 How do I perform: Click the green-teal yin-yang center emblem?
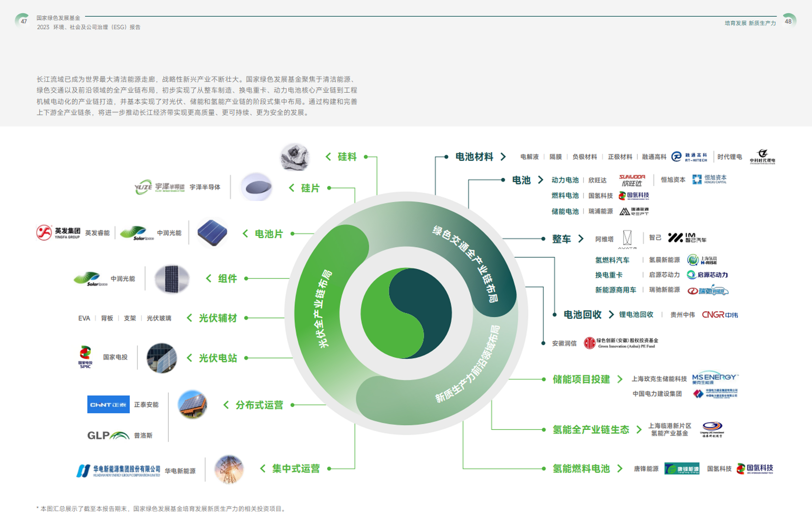406,313
